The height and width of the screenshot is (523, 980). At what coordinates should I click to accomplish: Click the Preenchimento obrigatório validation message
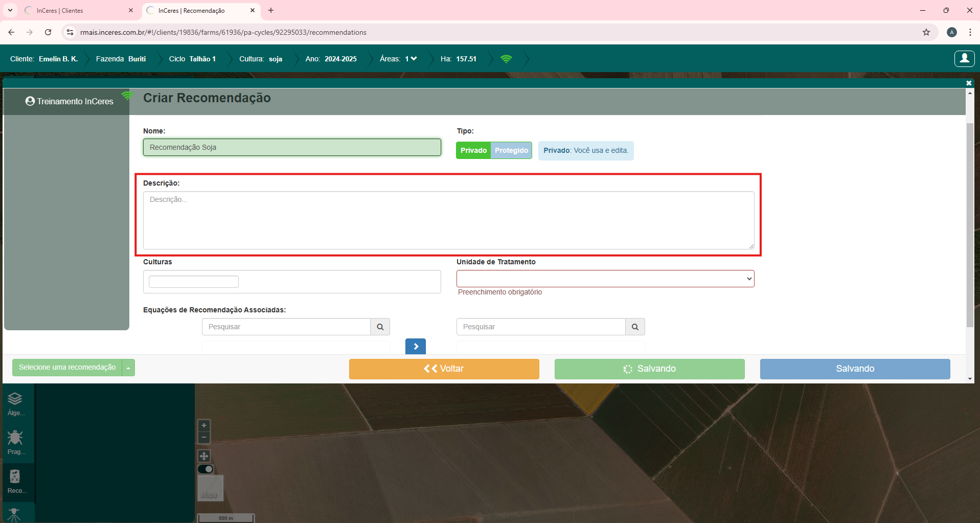(500, 292)
